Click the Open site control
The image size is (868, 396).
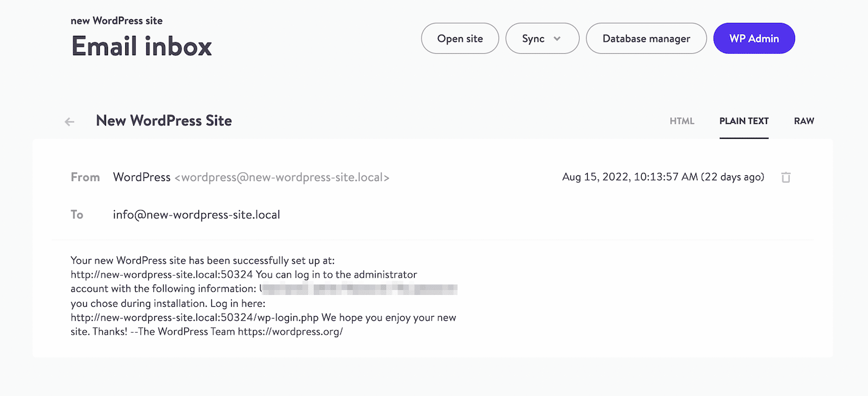tap(459, 38)
